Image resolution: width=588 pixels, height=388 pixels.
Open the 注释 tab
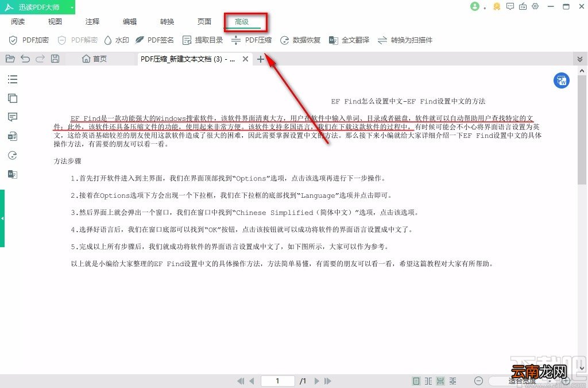click(92, 21)
